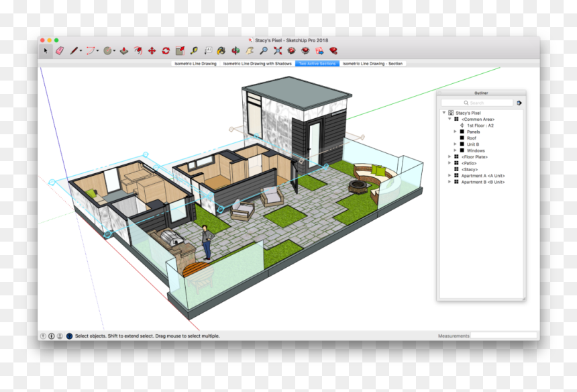Image resolution: width=577 pixels, height=392 pixels.
Task: Expand Apartment A <A Unit>
Action: tap(450, 176)
